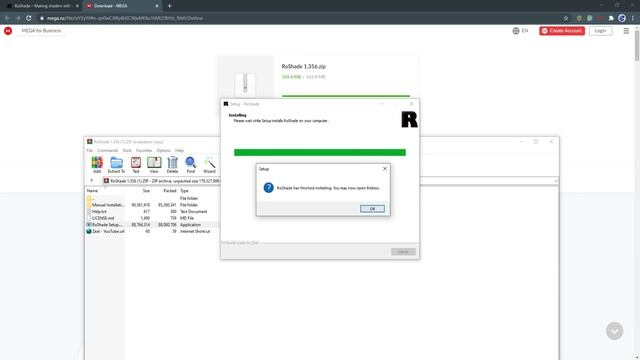Open the Chrome three-dot menu
Screen dimensions: 640x360
click(633, 18)
